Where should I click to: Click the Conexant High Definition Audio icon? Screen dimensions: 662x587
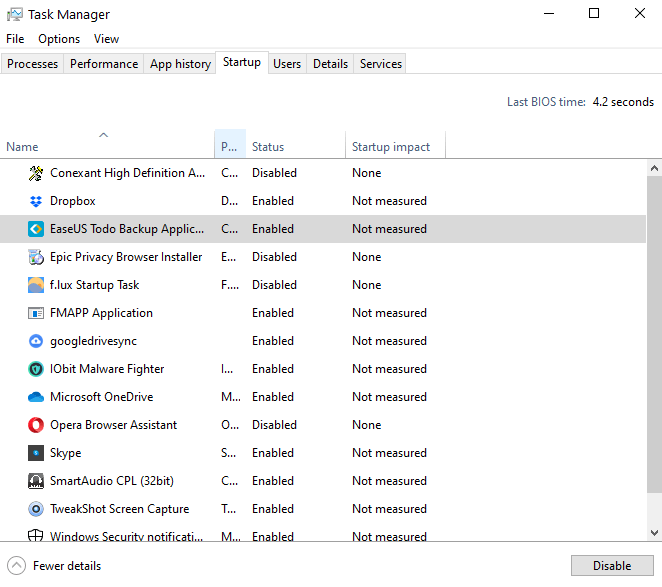click(x=36, y=173)
